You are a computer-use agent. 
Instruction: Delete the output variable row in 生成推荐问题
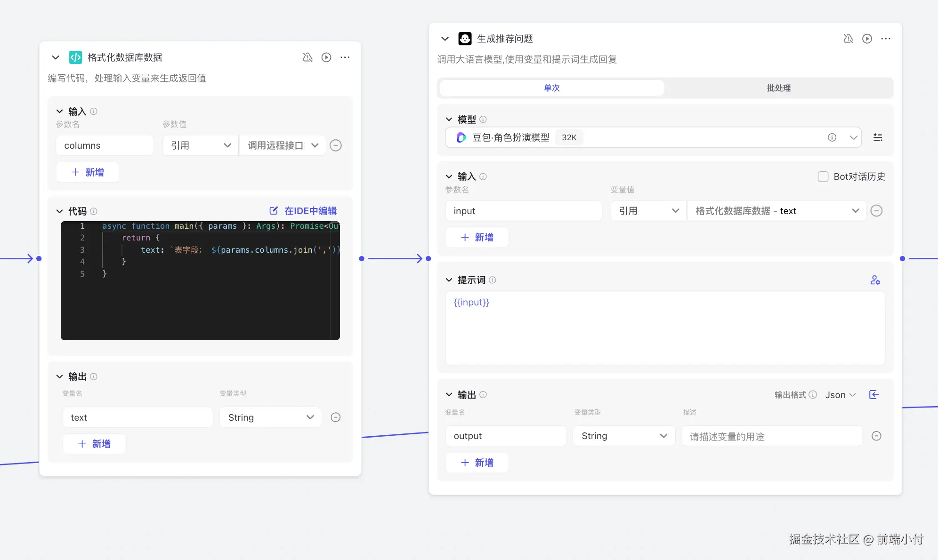coord(876,436)
